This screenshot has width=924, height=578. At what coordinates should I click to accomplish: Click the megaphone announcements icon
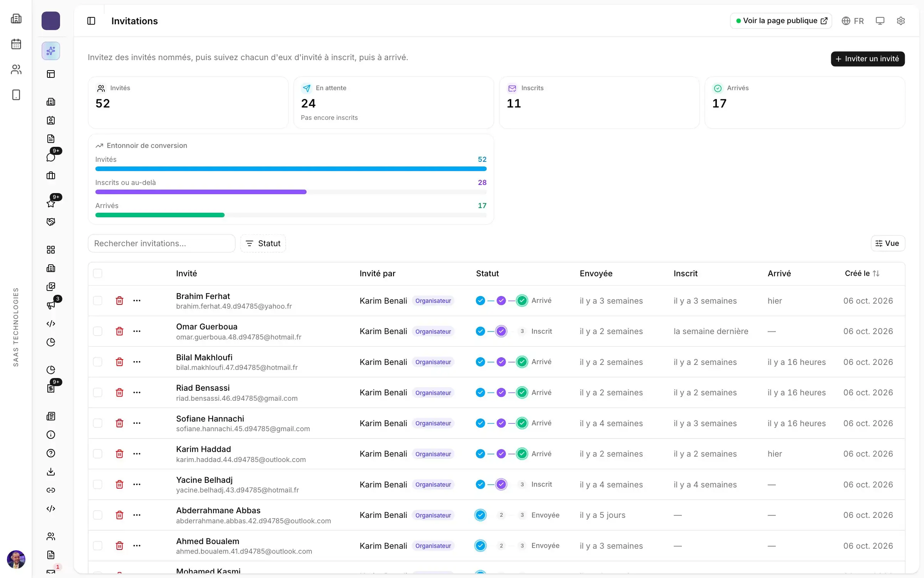tap(51, 305)
